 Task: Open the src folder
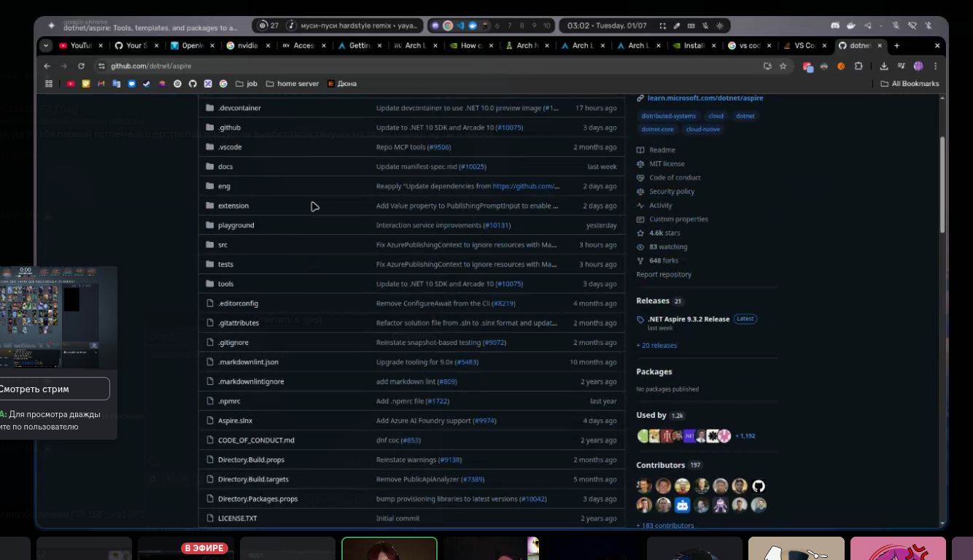coord(222,245)
